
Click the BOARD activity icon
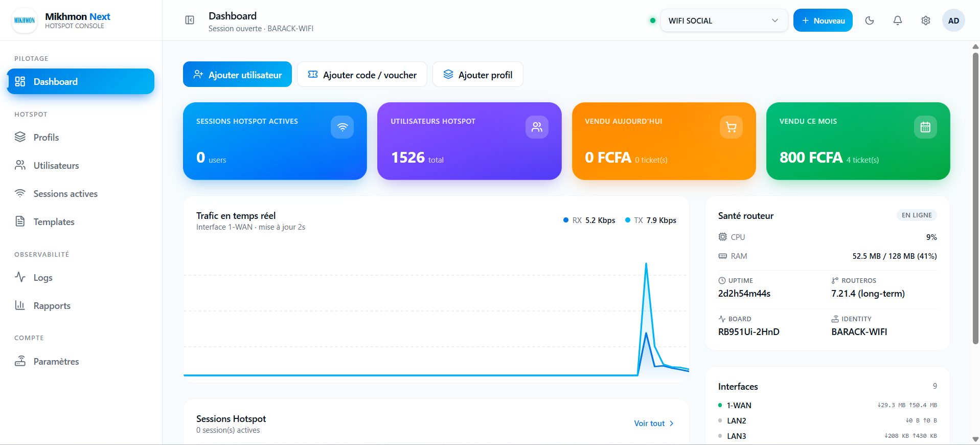click(x=722, y=319)
